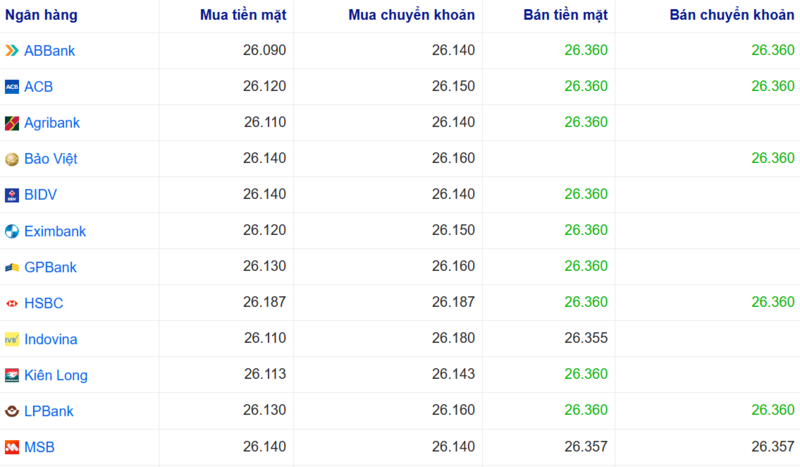
Task: Click the Kiên Long logo icon
Action: click(x=12, y=375)
